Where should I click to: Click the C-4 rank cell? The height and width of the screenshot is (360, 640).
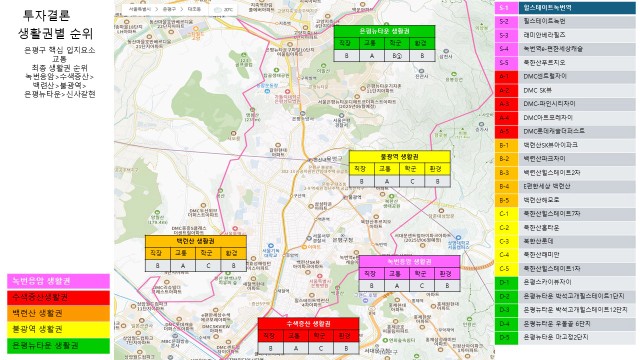pos(506,255)
